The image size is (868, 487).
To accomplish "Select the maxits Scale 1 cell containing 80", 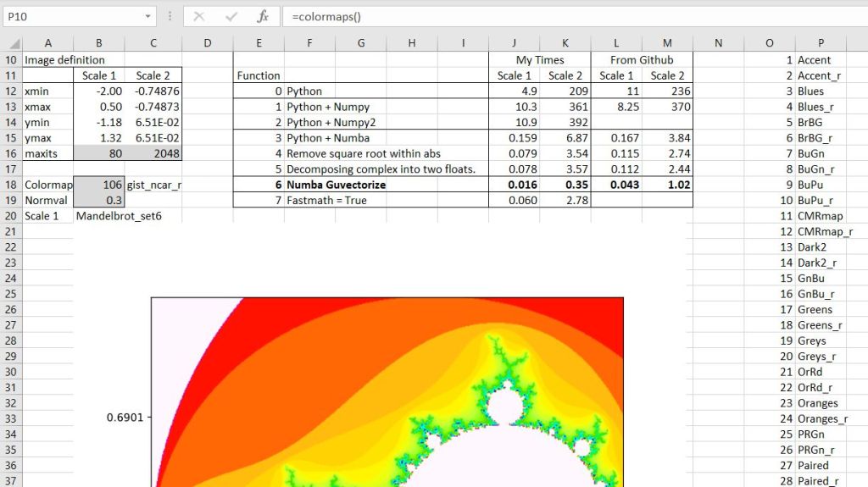I will pyautogui.click(x=98, y=153).
